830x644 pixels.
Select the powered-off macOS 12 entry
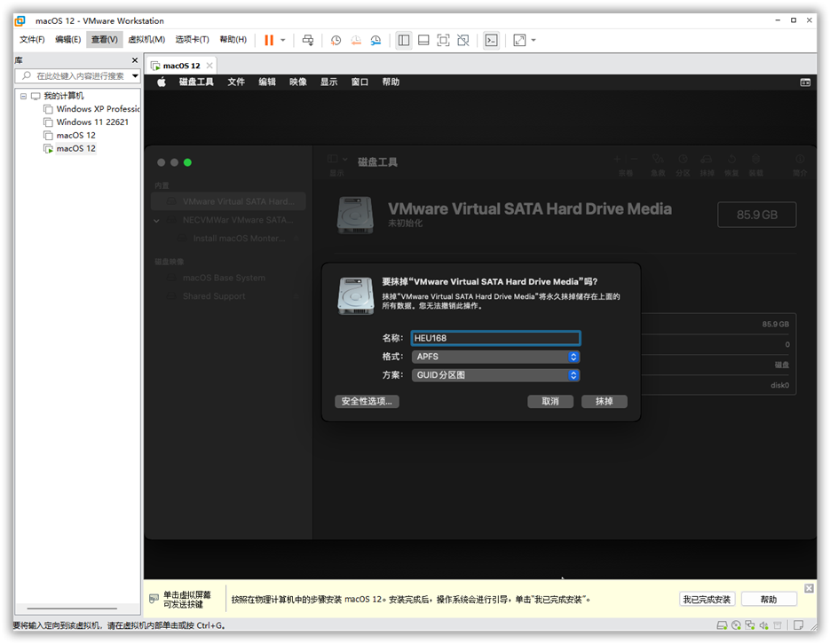click(x=75, y=136)
